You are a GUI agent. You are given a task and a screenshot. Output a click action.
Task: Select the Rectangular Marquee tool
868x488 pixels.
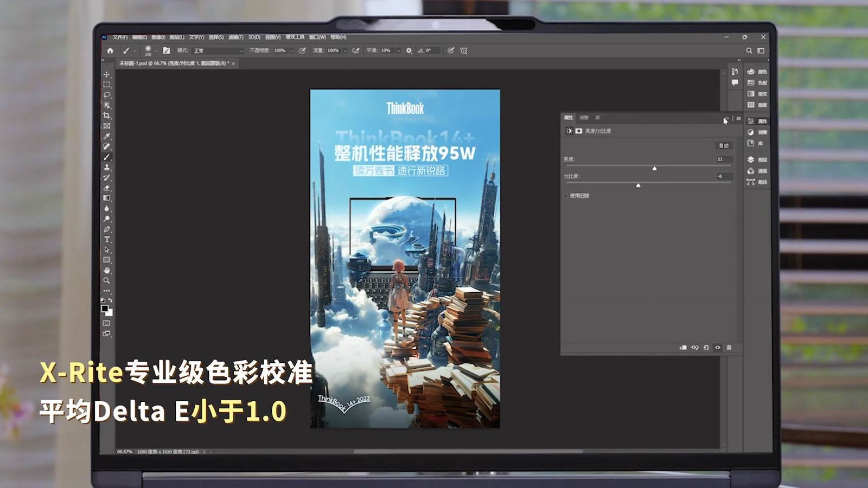(x=107, y=85)
